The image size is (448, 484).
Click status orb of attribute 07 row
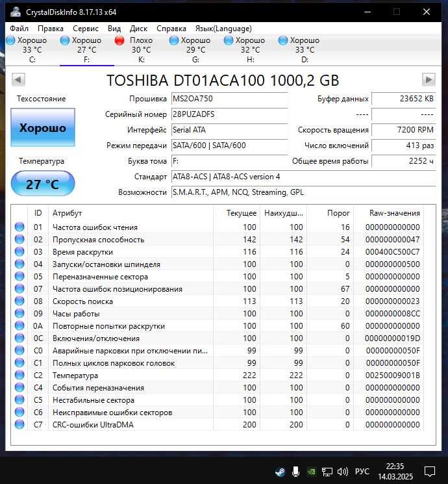pos(19,288)
